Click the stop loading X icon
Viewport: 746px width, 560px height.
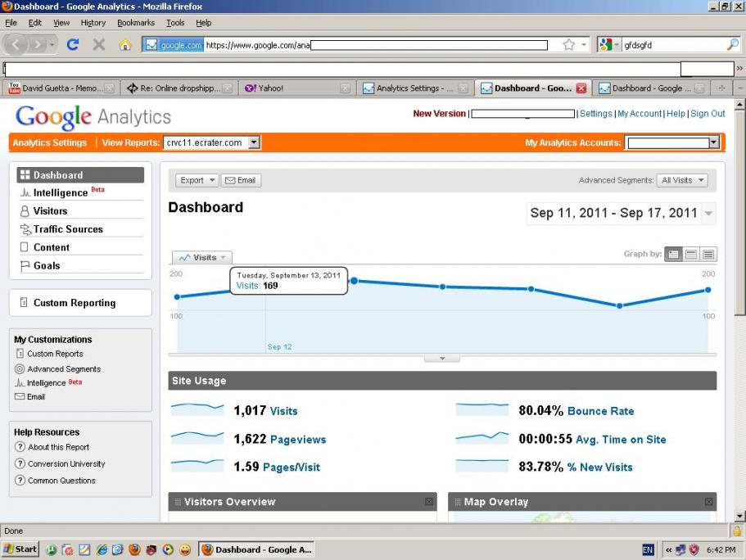[x=99, y=45]
